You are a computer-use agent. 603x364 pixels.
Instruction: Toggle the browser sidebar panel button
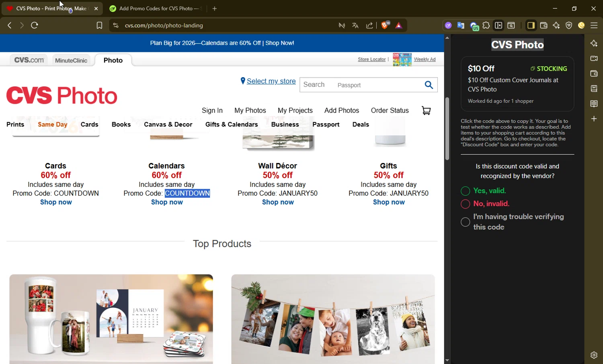(x=531, y=25)
